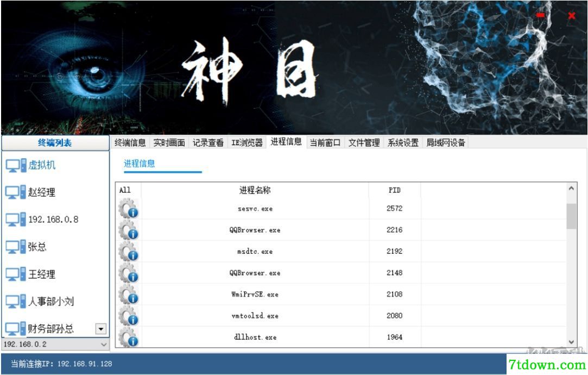Click the 终端列表 header button
This screenshot has width=588, height=375.
click(55, 143)
